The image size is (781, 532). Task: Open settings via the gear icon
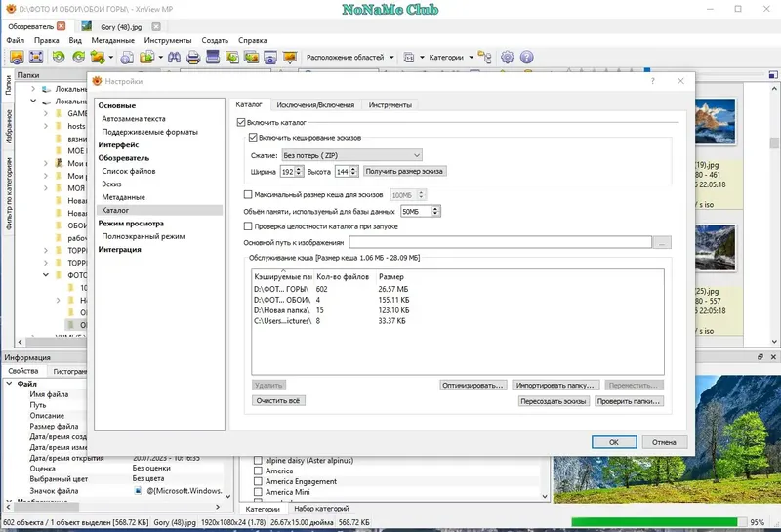(x=507, y=58)
